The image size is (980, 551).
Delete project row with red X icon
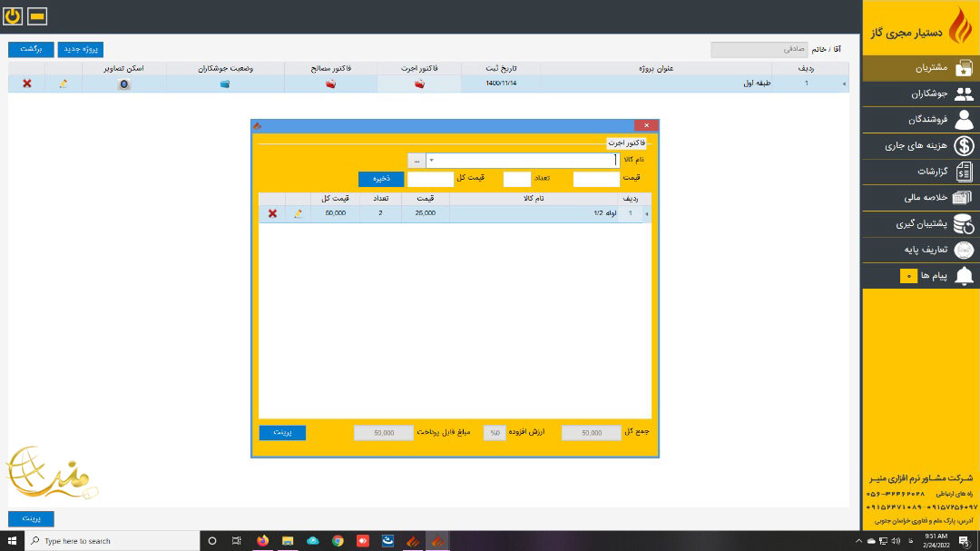[27, 84]
